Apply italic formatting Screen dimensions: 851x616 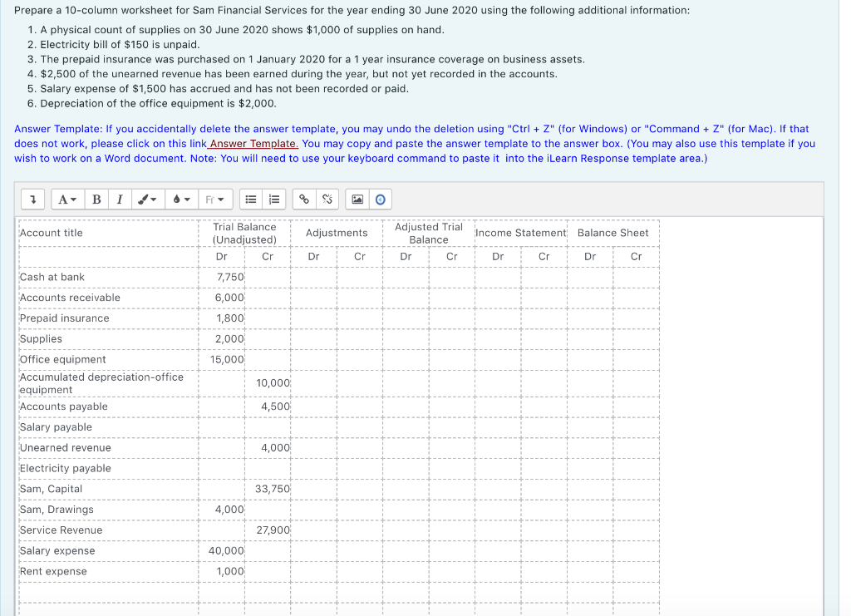121,199
